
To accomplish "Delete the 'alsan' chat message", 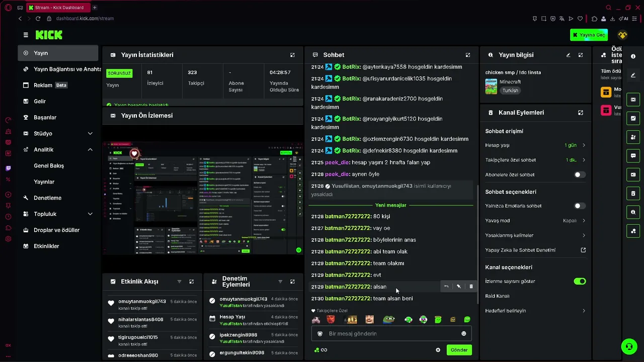I will [x=471, y=287].
